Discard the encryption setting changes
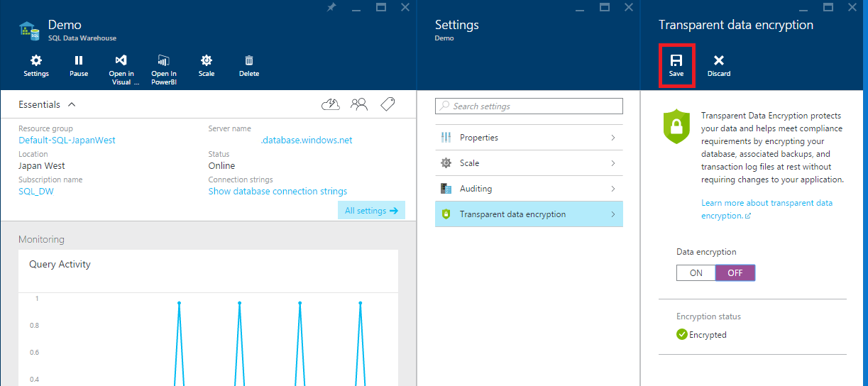Viewport: 868px width, 386px height. tap(718, 65)
